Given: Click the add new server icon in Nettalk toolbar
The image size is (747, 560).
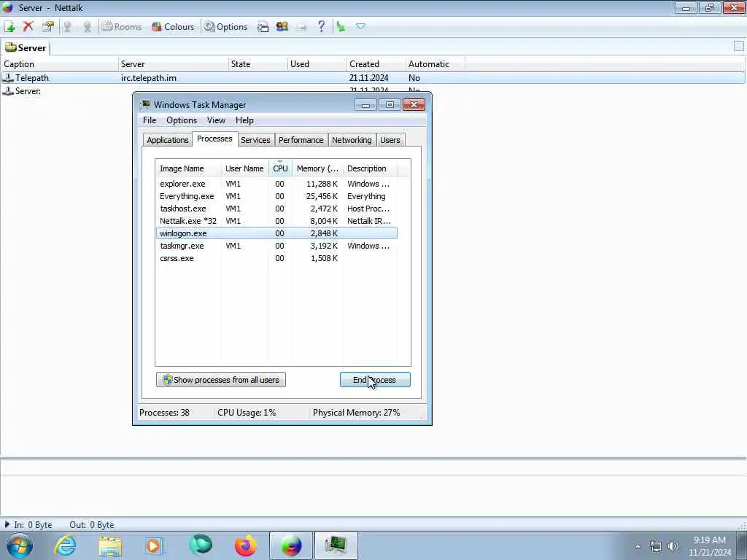Looking at the screenshot, I should (x=9, y=27).
